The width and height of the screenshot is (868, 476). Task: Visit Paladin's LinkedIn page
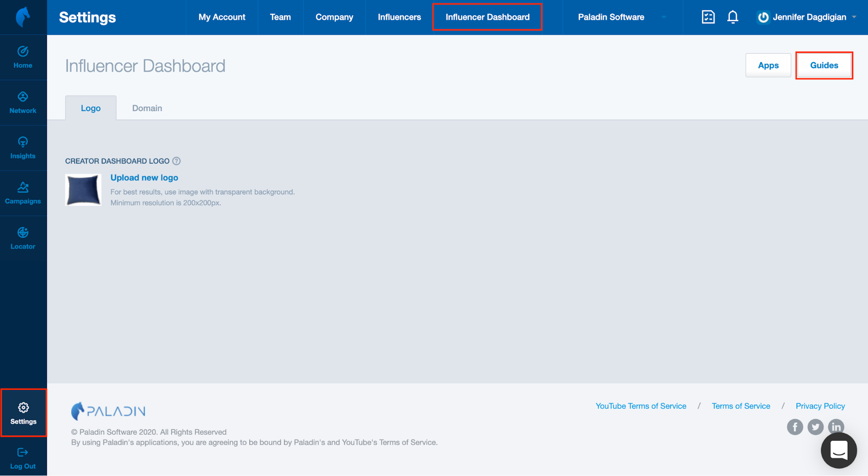pos(836,427)
